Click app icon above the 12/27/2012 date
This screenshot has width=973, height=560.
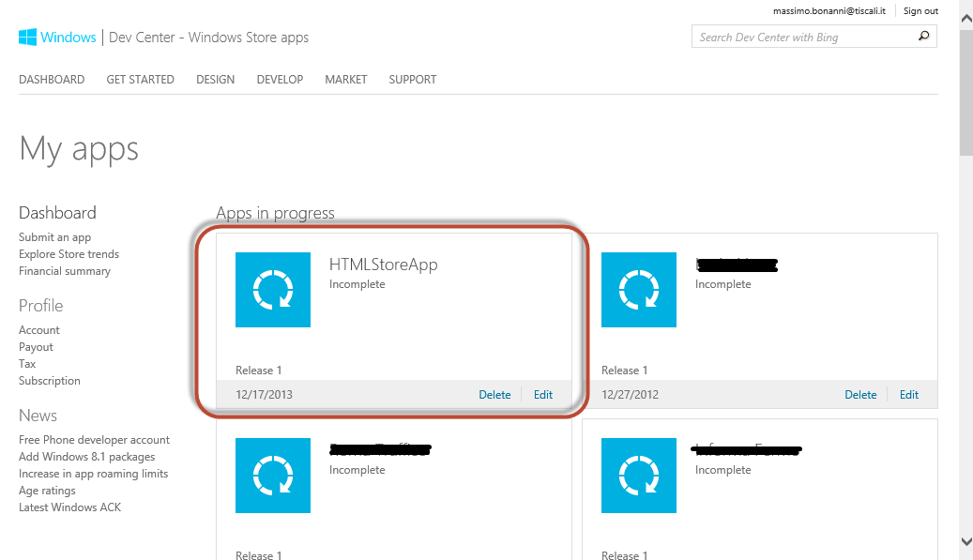point(639,290)
